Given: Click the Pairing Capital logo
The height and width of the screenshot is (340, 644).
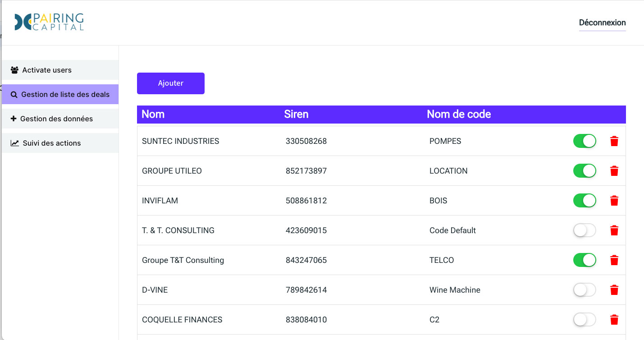Looking at the screenshot, I should pyautogui.click(x=49, y=22).
